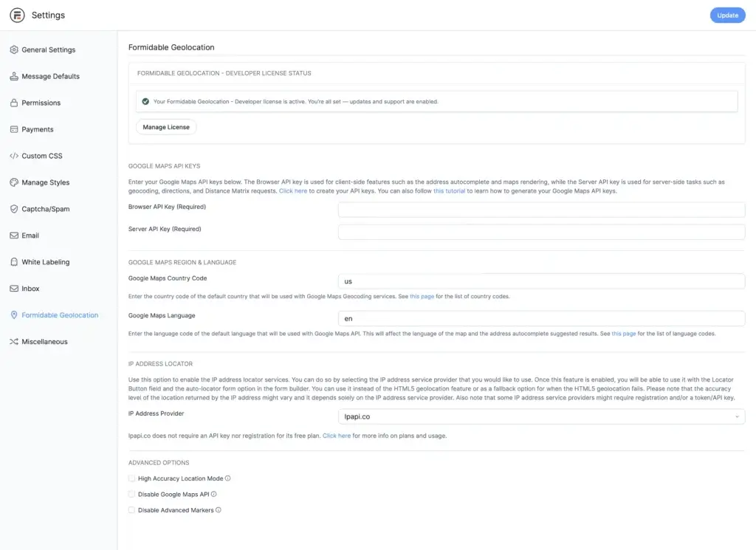
Task: Select the Captcha/Spam shield icon
Action: (x=13, y=209)
